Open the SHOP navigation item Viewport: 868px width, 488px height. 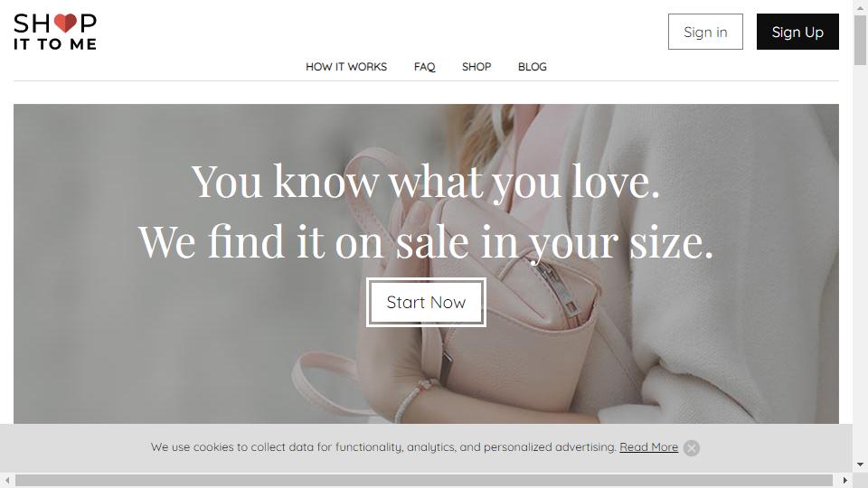pos(476,66)
